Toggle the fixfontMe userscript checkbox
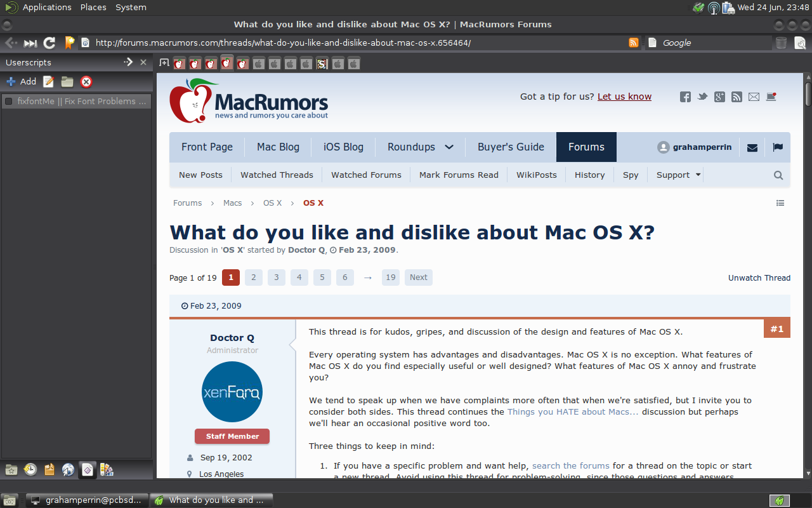 8,102
